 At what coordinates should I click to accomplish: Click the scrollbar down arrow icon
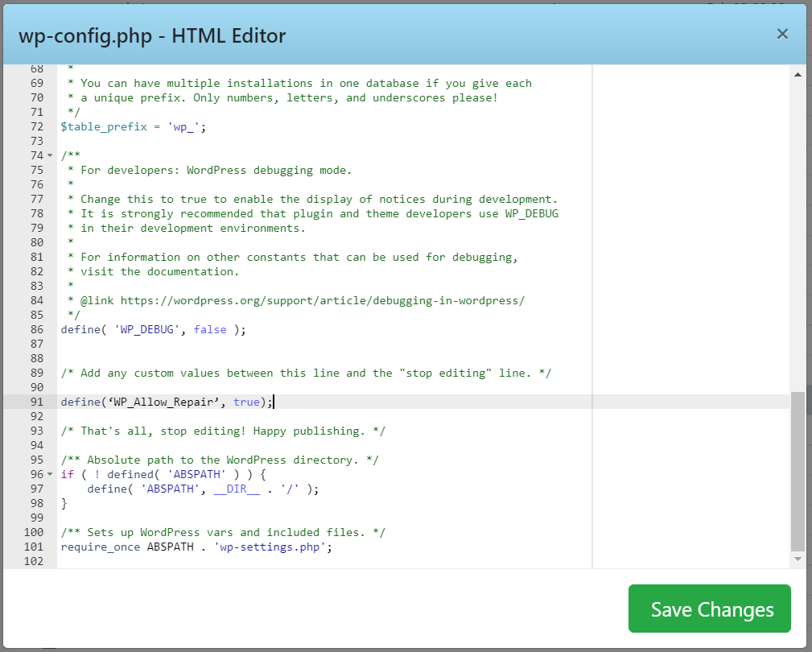798,559
